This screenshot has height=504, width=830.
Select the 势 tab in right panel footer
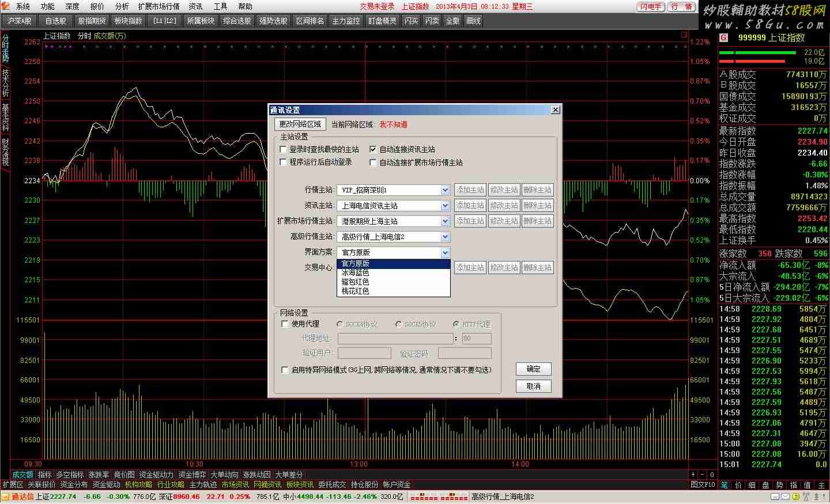[780, 485]
